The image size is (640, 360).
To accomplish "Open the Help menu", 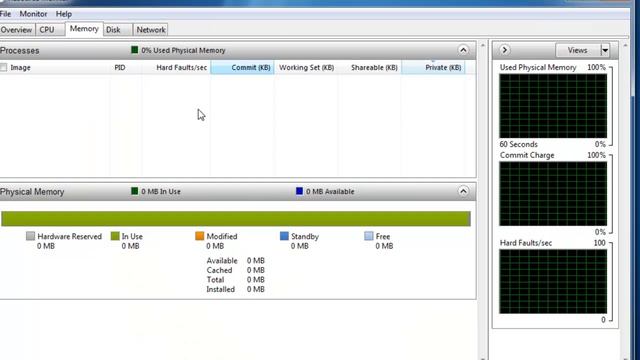I will 64,14.
